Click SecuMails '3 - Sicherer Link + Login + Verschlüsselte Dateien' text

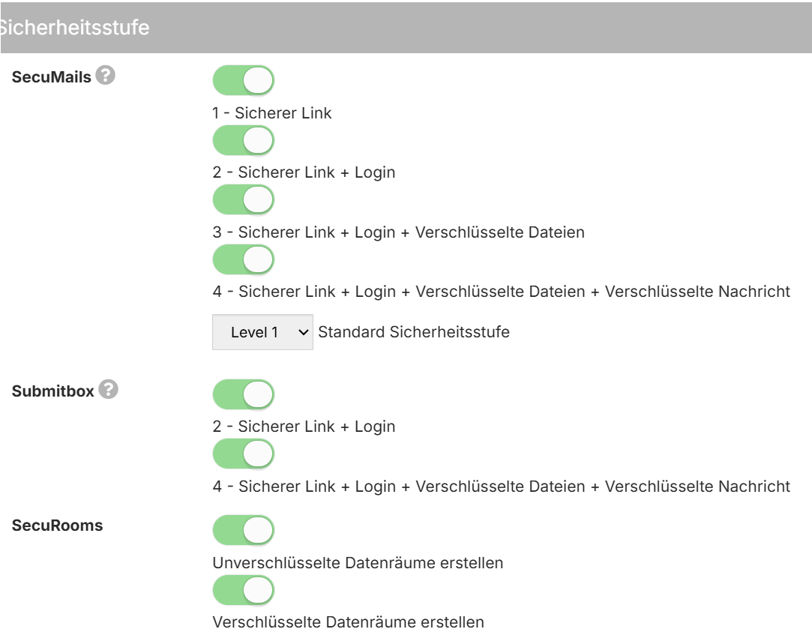[398, 232]
